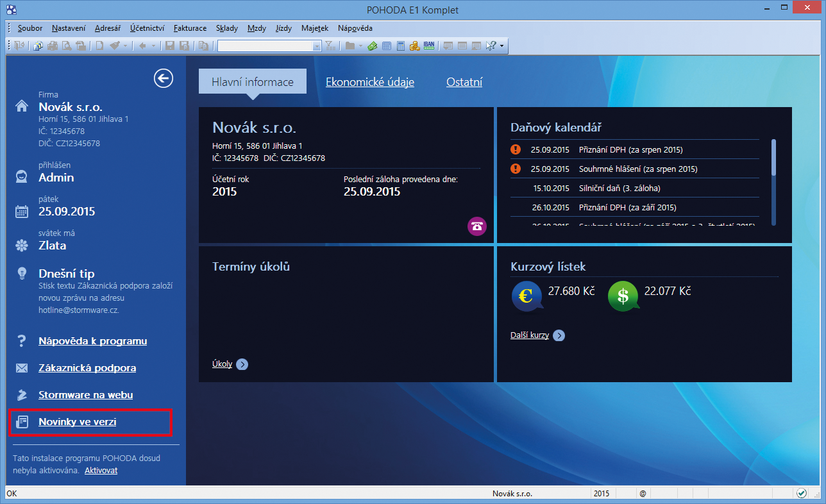This screenshot has width=826, height=504.
Task: Click the greyed print toolbar icon
Action: tap(52, 46)
